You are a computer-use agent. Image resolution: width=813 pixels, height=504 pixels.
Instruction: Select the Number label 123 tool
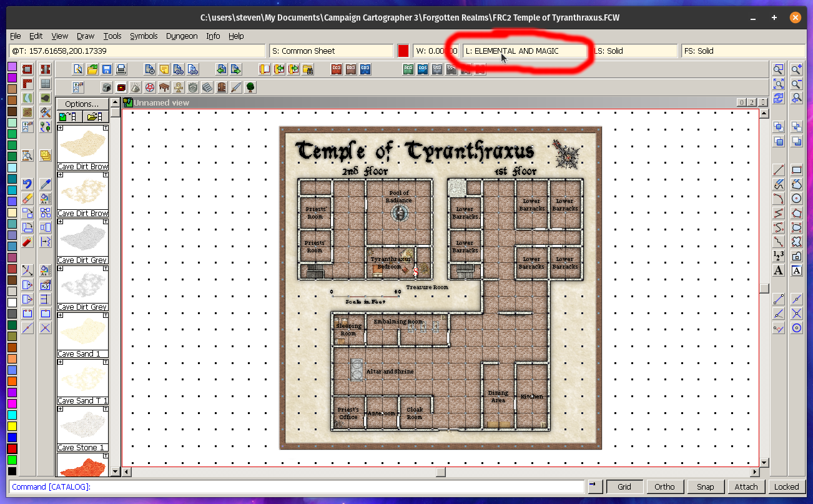(779, 256)
